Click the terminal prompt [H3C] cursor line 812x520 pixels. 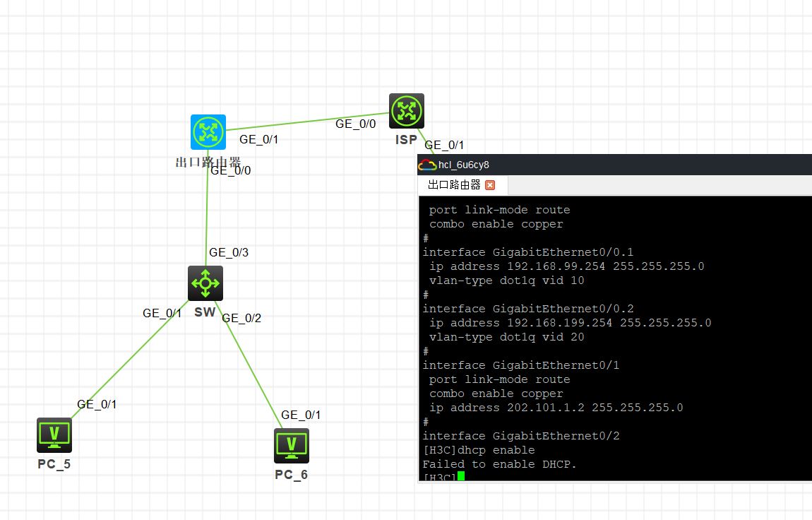point(444,477)
